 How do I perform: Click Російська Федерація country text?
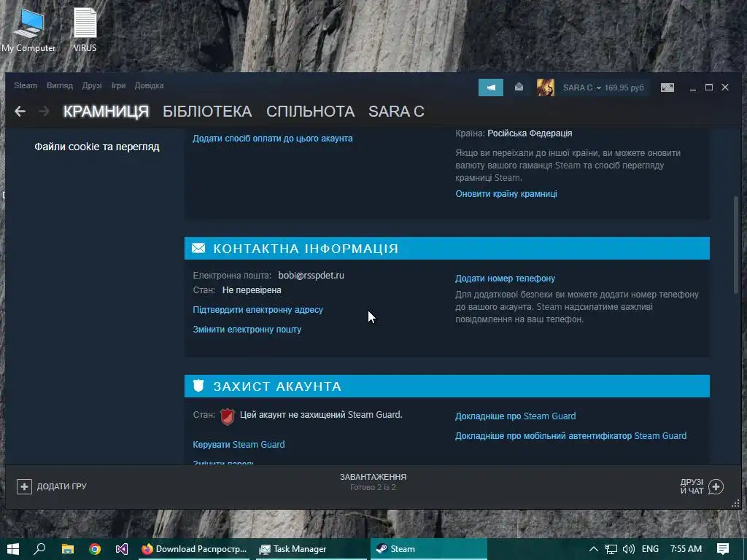(530, 133)
